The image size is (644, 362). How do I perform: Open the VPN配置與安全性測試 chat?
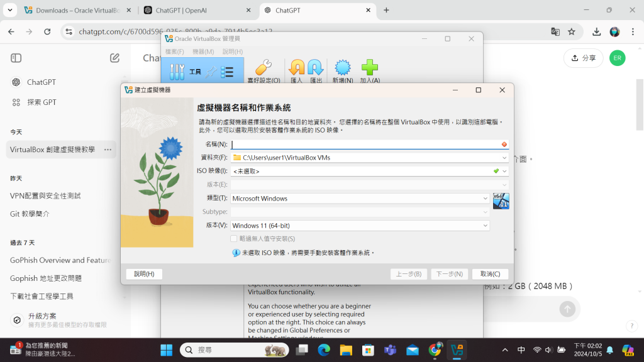coord(45,196)
